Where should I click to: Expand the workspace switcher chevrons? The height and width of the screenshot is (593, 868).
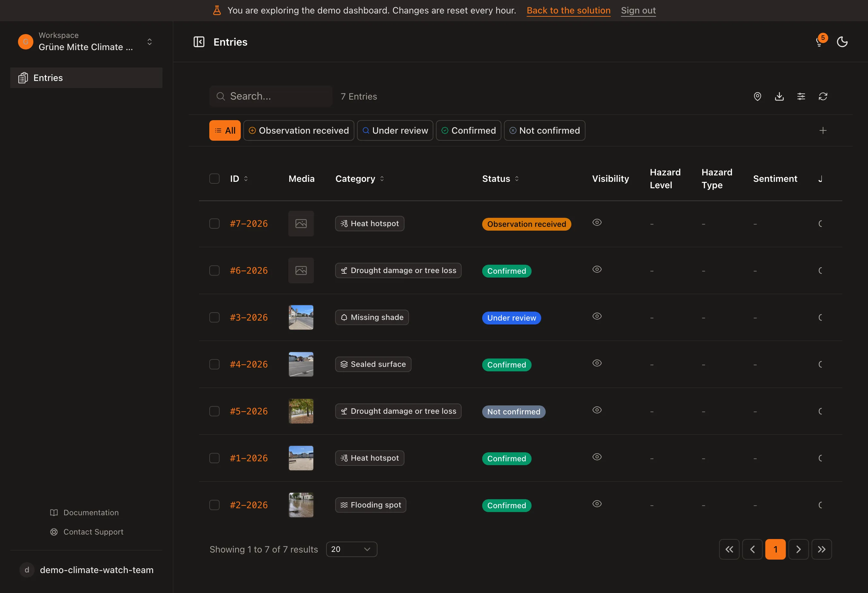pos(149,41)
